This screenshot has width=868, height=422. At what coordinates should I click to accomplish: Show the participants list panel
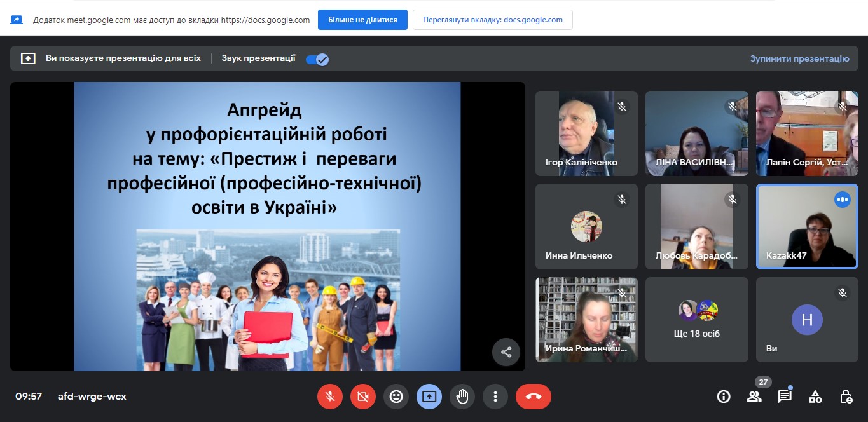pyautogui.click(x=754, y=397)
